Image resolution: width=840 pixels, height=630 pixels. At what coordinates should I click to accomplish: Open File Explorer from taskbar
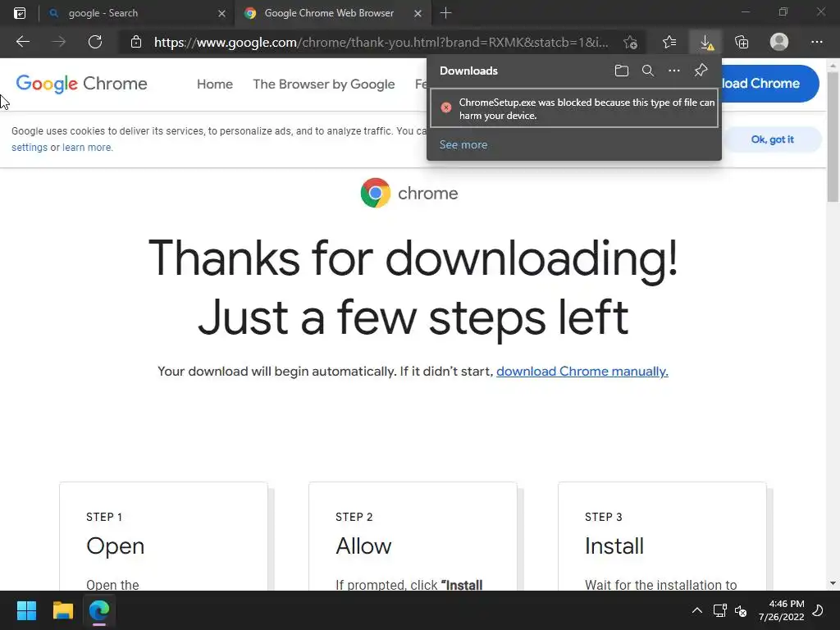[x=62, y=610]
